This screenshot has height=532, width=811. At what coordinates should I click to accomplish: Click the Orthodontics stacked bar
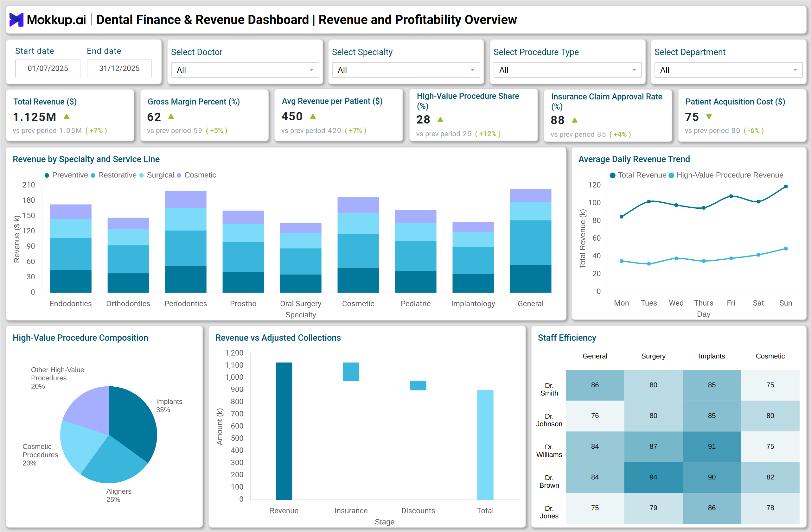(x=128, y=255)
